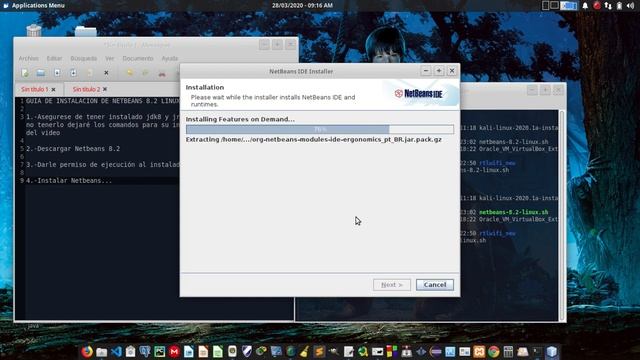Launch Sublime Text from the dock
Viewport: 640px width, 360px height.
(x=319, y=351)
